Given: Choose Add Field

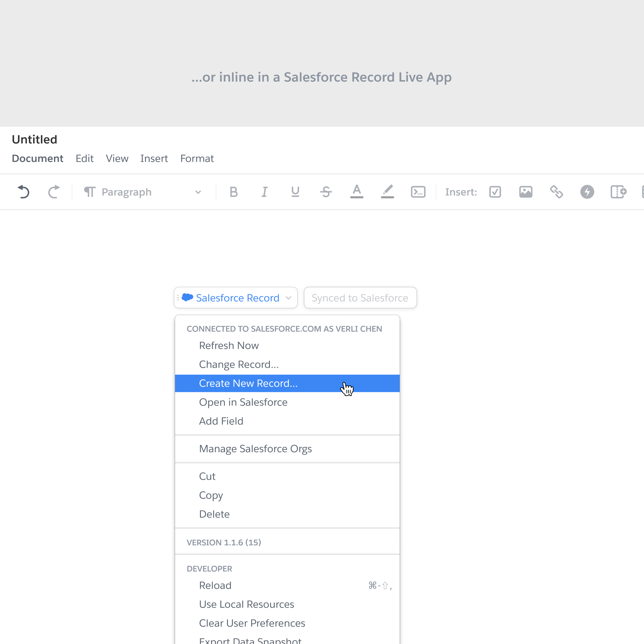Looking at the screenshot, I should point(287,421).
